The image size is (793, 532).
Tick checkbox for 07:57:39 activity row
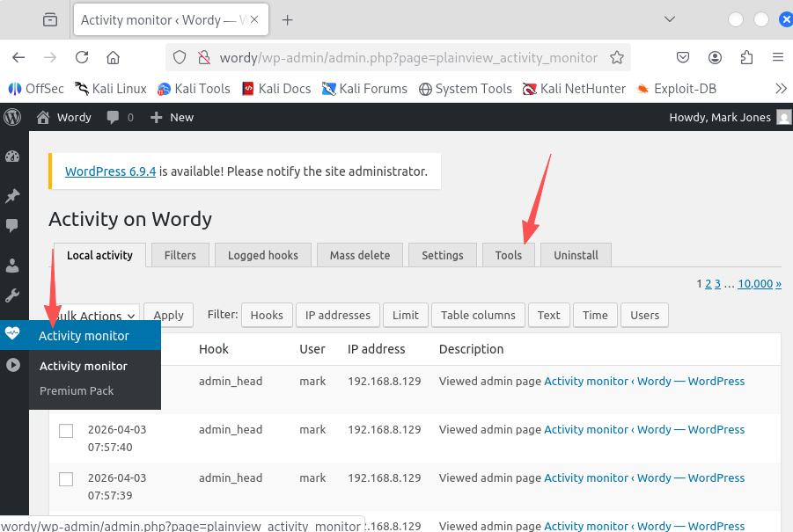pos(66,479)
